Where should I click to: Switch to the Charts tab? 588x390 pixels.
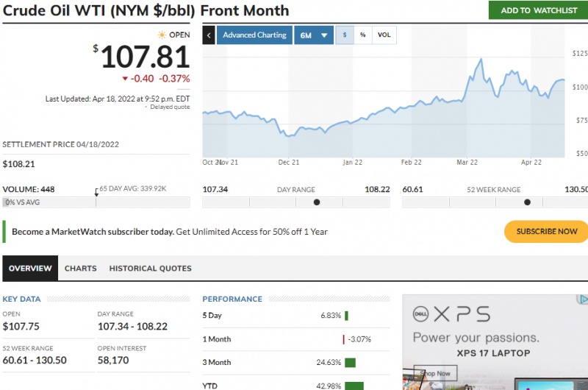(x=81, y=269)
